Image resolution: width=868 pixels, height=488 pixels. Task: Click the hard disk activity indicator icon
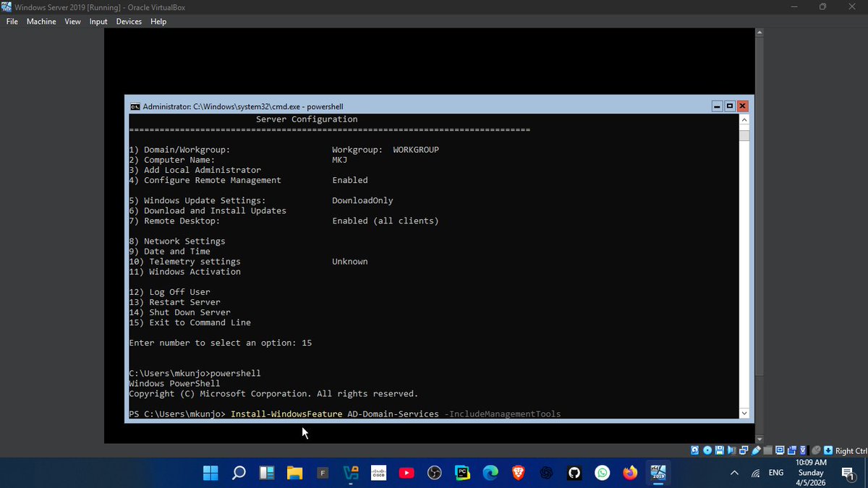[694, 450]
